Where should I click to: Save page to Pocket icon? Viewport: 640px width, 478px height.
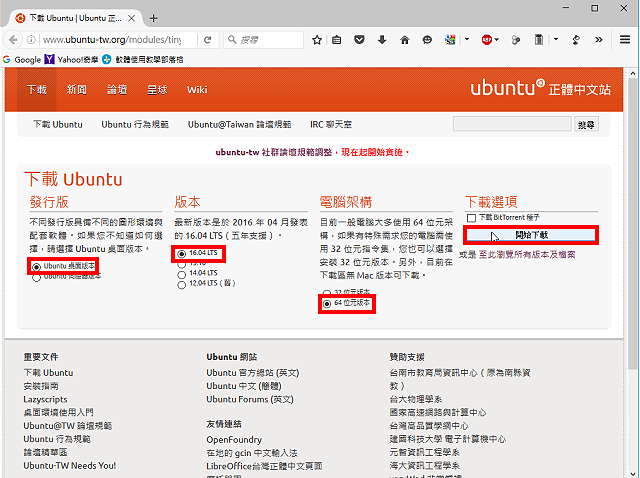tap(359, 40)
